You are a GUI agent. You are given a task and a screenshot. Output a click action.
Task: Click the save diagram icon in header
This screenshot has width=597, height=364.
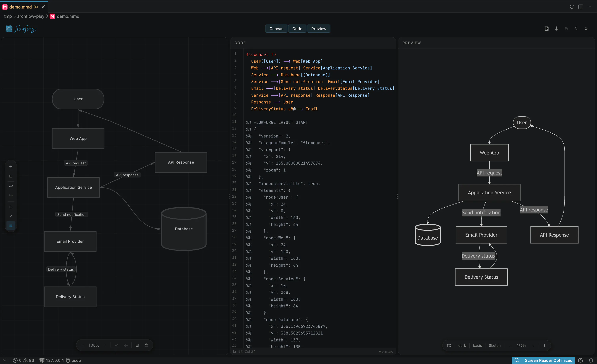[547, 29]
